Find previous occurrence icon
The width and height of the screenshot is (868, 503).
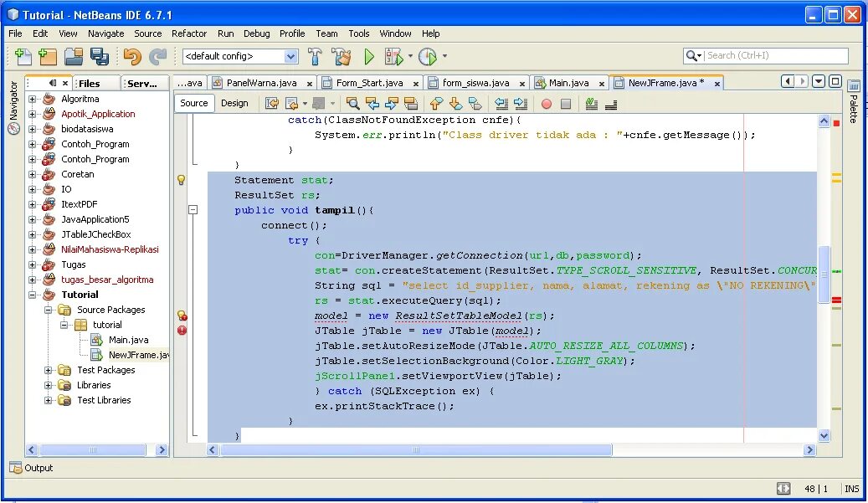tap(372, 104)
